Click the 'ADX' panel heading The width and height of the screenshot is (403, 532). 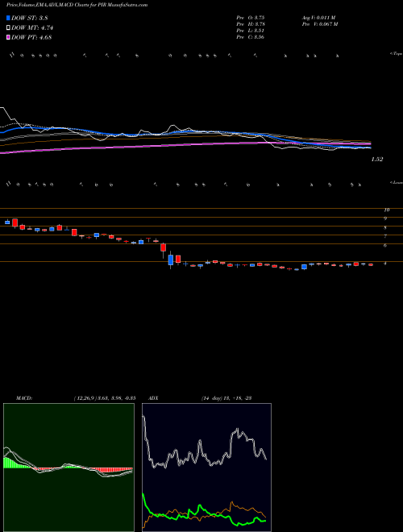click(153, 398)
